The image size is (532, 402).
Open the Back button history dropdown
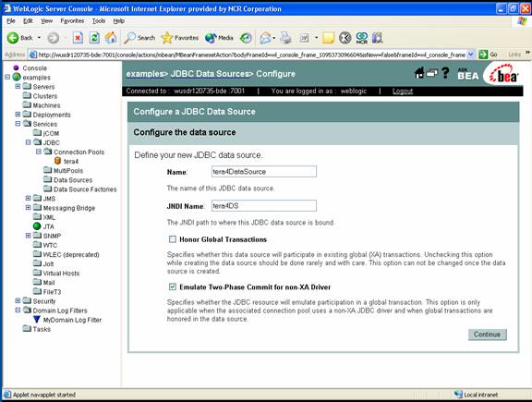[39, 38]
